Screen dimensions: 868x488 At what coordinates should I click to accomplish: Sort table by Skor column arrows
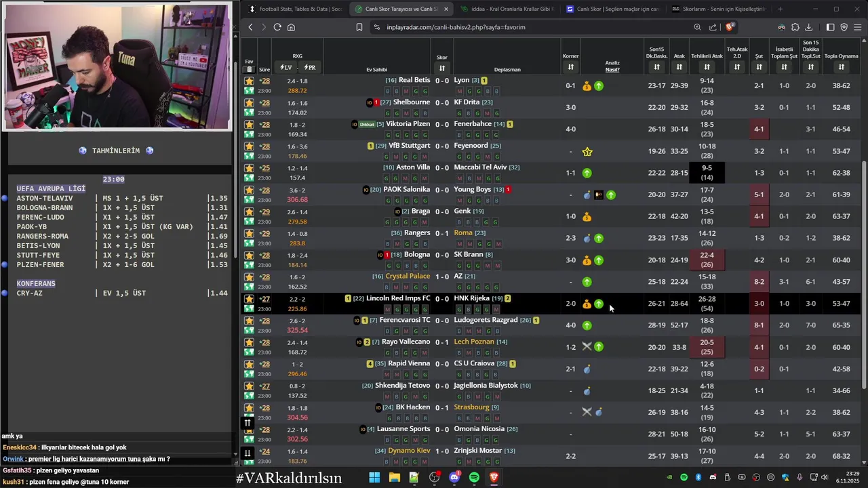442,68
